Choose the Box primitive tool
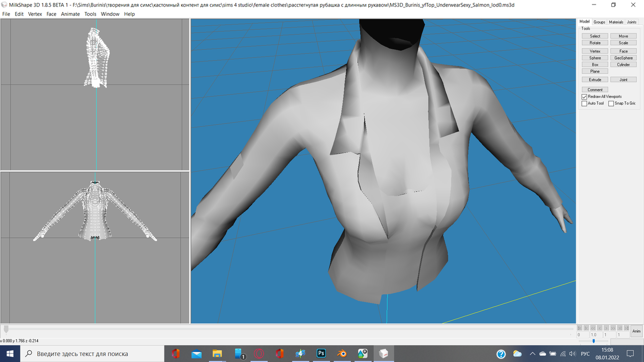Image resolution: width=644 pixels, height=362 pixels. (x=595, y=65)
